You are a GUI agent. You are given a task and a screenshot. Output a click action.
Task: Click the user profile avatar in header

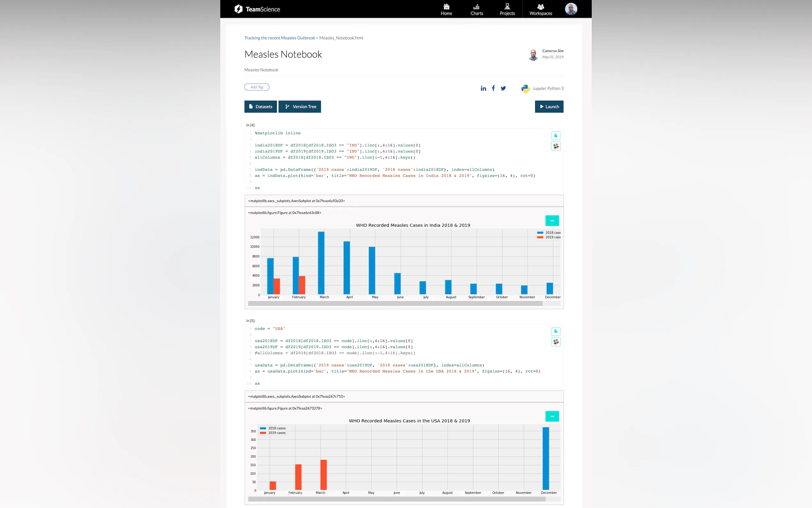click(571, 9)
